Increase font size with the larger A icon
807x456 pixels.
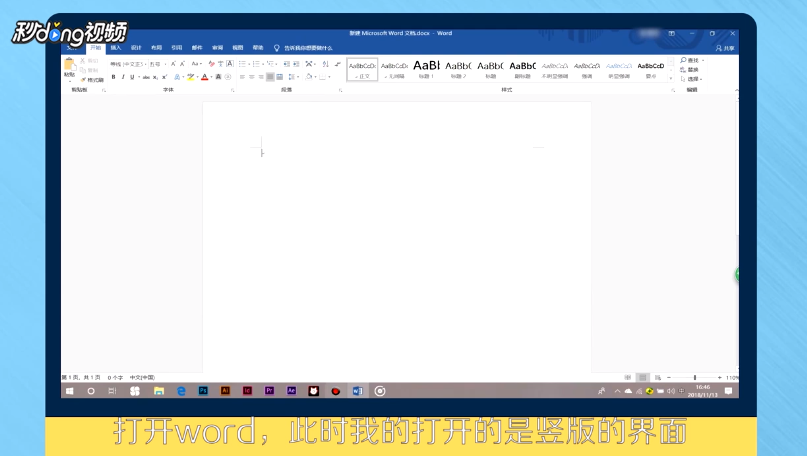[x=173, y=64]
